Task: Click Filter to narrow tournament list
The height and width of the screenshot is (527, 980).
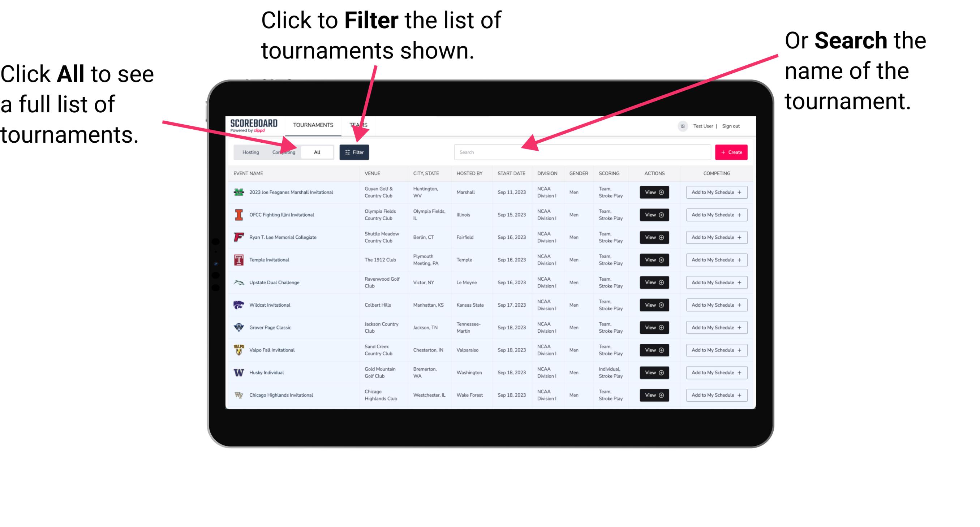Action: tap(355, 152)
